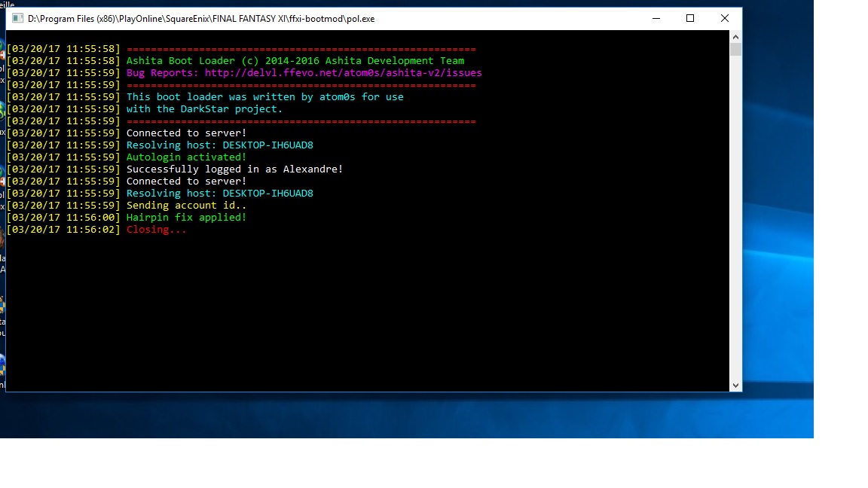
Task: Click the 'Sending account id..' line
Action: (186, 206)
